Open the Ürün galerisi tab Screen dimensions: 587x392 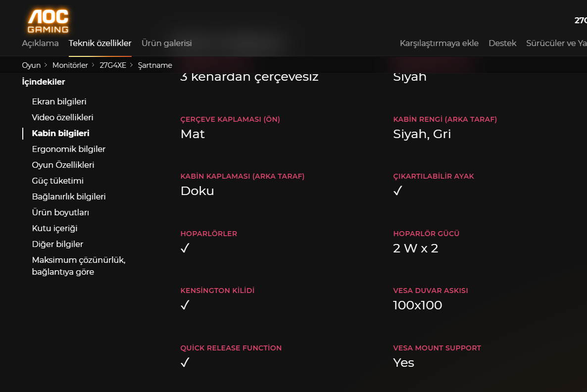[x=166, y=43]
